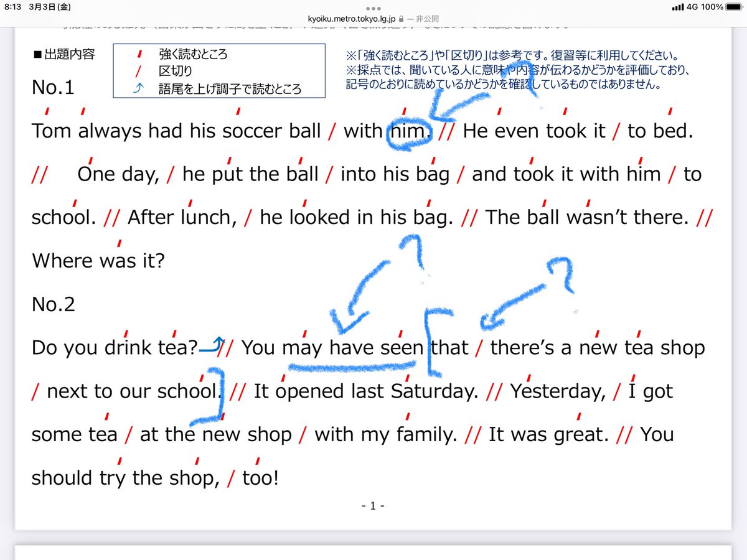The width and height of the screenshot is (747, 560).
Task: Select the sentence "The ball wasn't there."
Action: [587, 218]
